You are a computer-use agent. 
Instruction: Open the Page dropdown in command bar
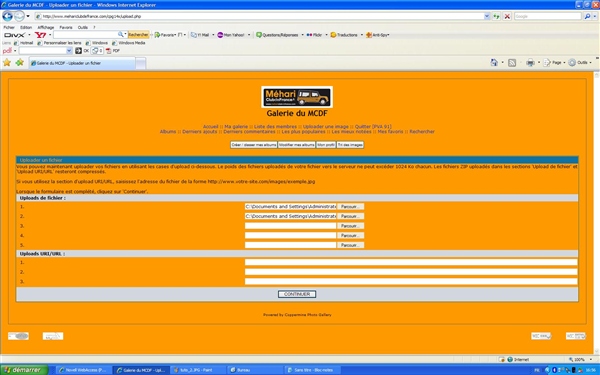click(554, 63)
